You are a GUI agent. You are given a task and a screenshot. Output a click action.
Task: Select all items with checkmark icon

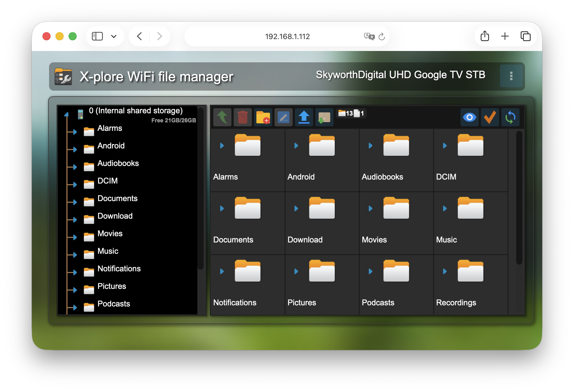[490, 117]
